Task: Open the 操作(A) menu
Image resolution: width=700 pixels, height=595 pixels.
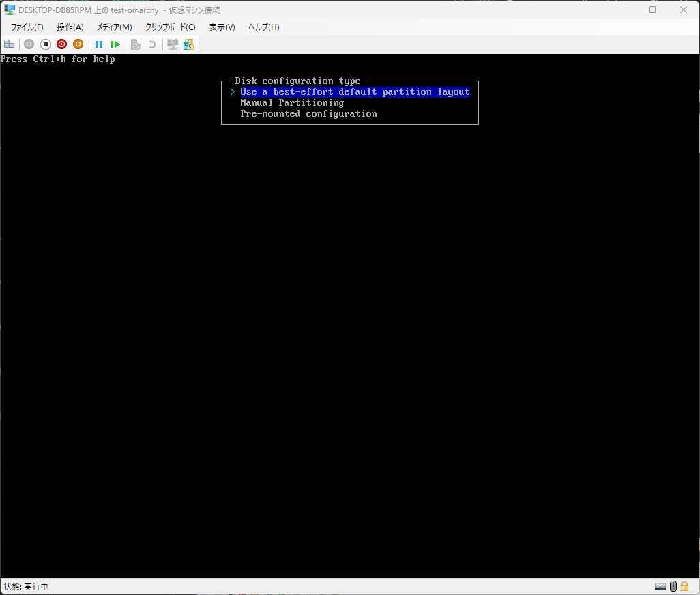Action: click(70, 27)
